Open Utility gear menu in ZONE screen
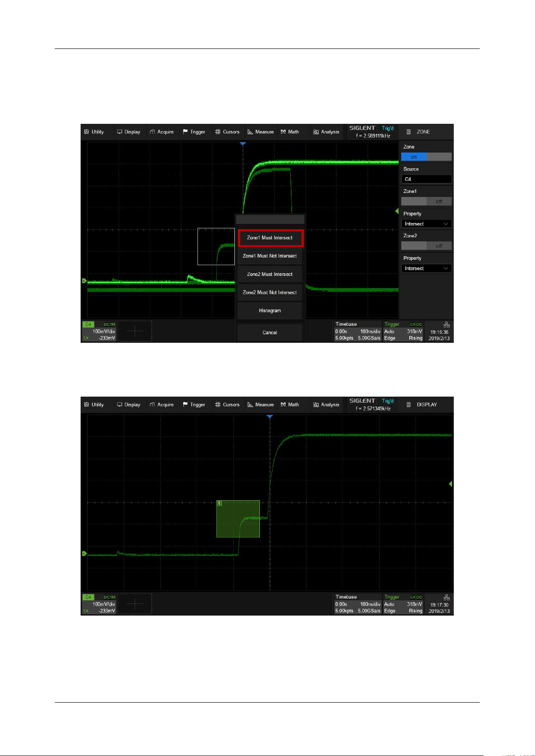 pyautogui.click(x=87, y=132)
